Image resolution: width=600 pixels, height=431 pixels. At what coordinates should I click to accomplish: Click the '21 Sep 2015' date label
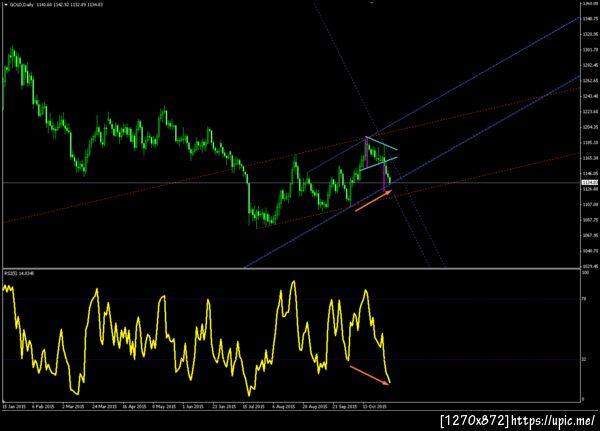pyautogui.click(x=345, y=407)
